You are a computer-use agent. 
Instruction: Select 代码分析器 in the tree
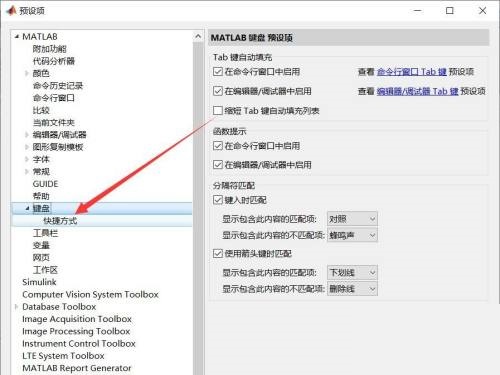[x=54, y=61]
